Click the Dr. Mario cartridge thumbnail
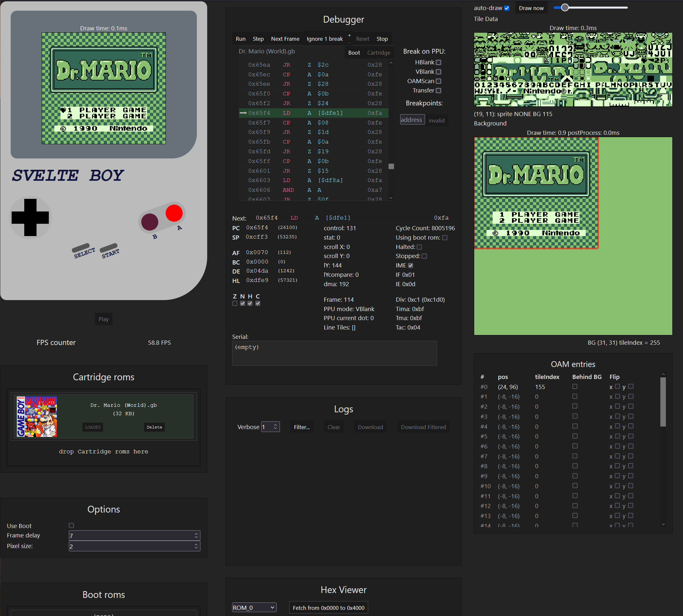 tap(37, 416)
